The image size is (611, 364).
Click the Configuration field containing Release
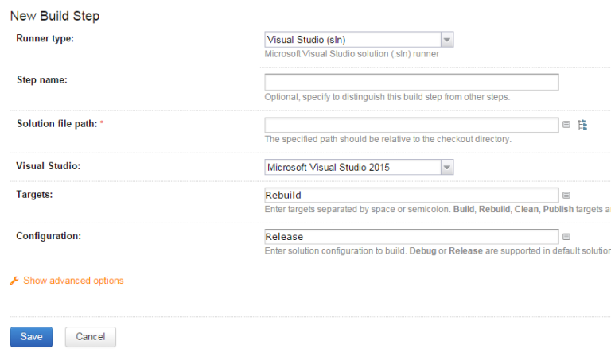click(411, 236)
